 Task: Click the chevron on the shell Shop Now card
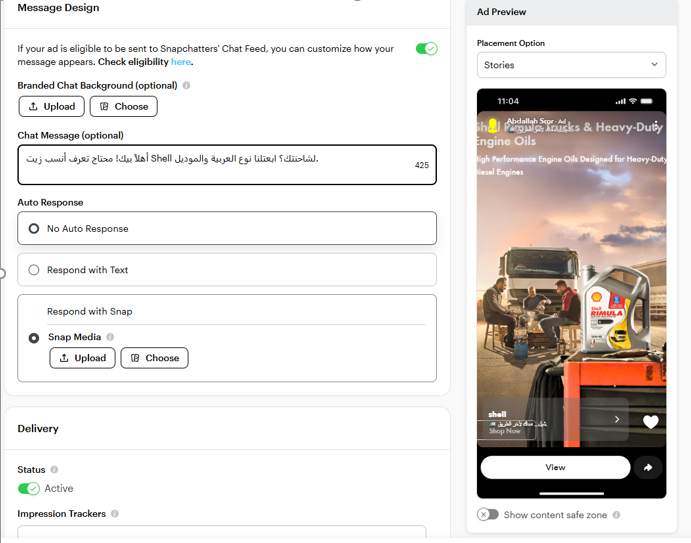(617, 419)
